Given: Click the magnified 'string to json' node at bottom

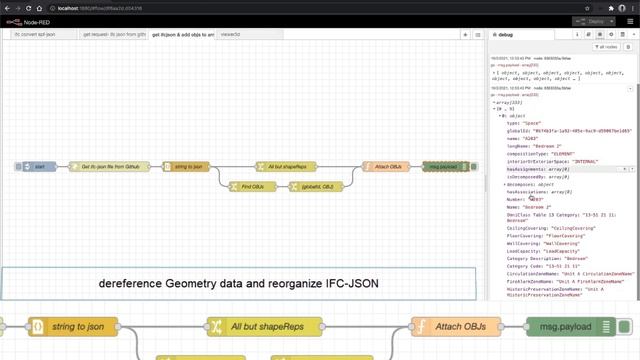Looking at the screenshot, I should tap(73, 327).
